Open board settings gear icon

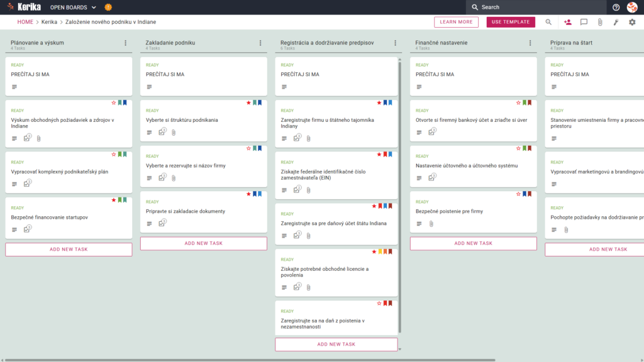(632, 22)
